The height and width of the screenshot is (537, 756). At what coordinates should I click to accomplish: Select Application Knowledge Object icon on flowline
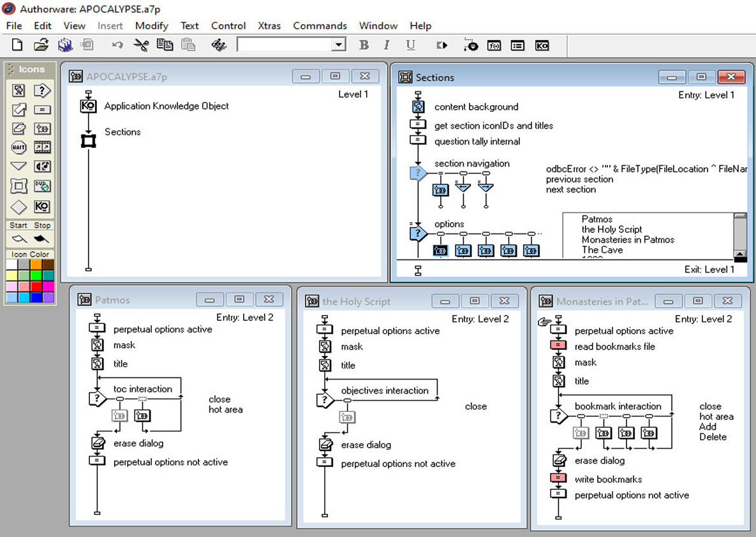88,106
